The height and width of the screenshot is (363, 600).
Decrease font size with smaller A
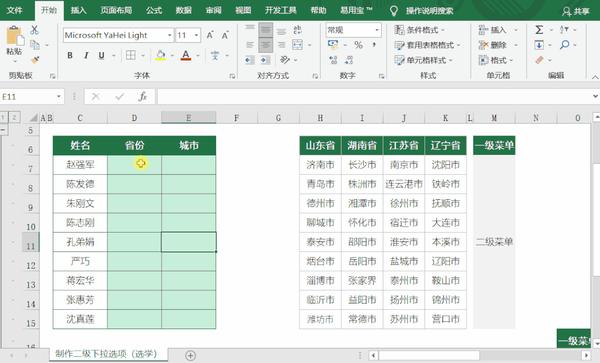[x=225, y=35]
